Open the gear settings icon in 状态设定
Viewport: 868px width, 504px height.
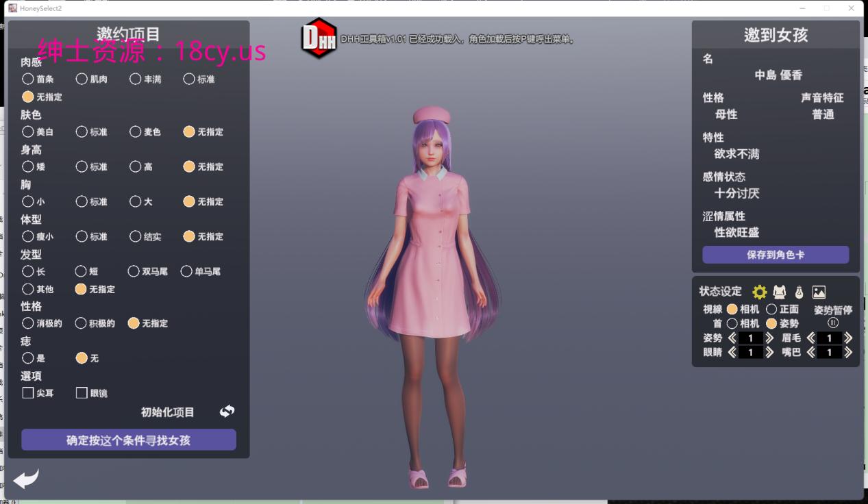point(759,292)
